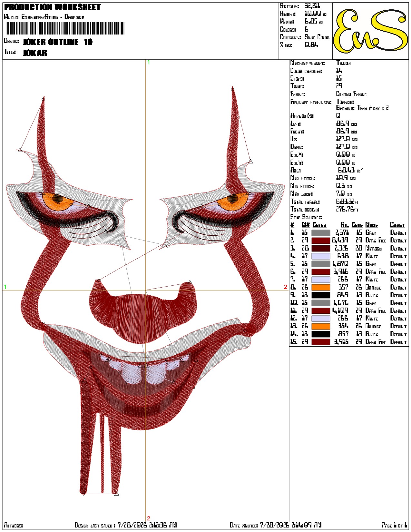
Task: Select the dark red swatch in stop 2
Action: click(321, 241)
